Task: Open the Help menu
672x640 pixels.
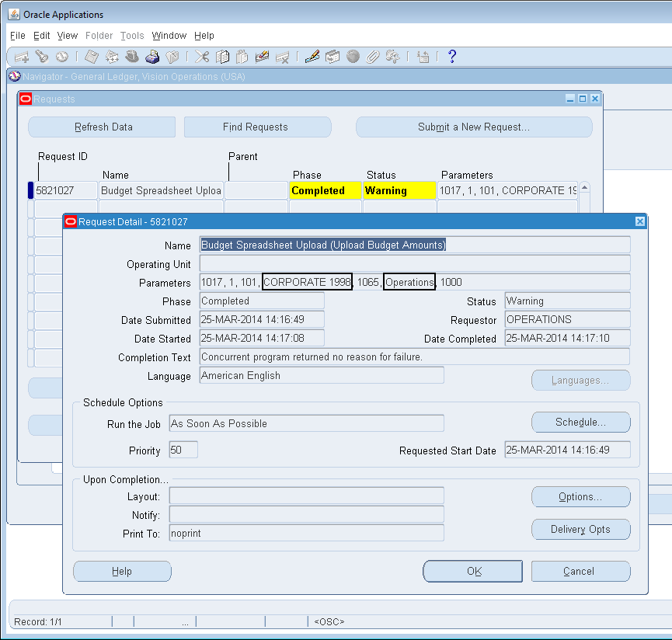Action: [x=204, y=36]
